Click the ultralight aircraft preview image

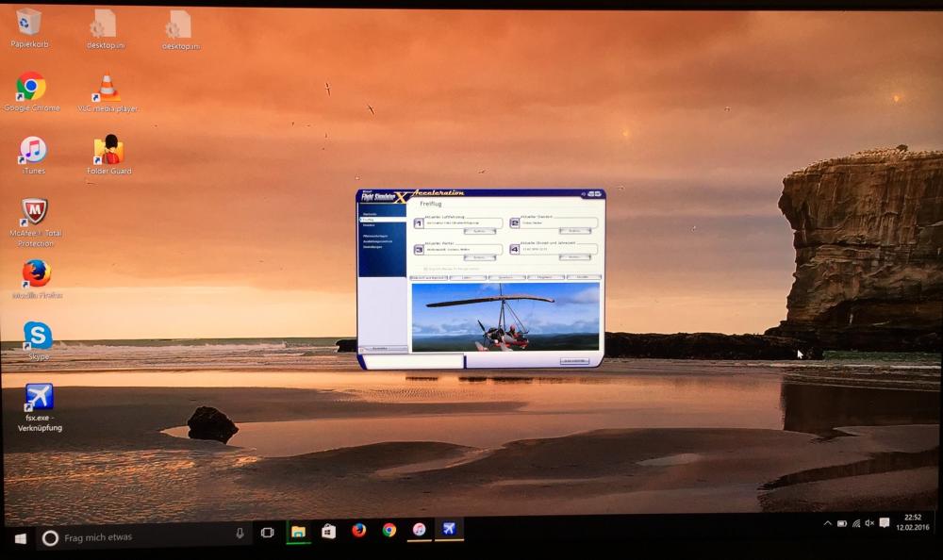[505, 317]
